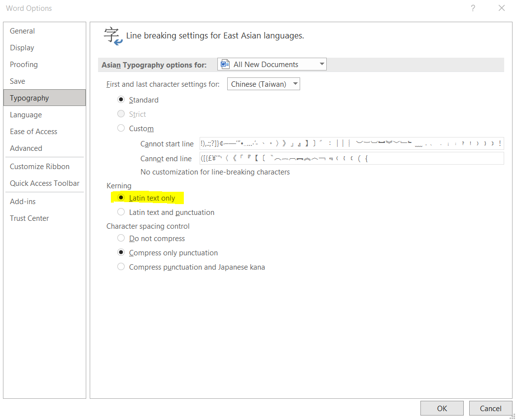Open Customize Ribbon settings

(x=40, y=167)
